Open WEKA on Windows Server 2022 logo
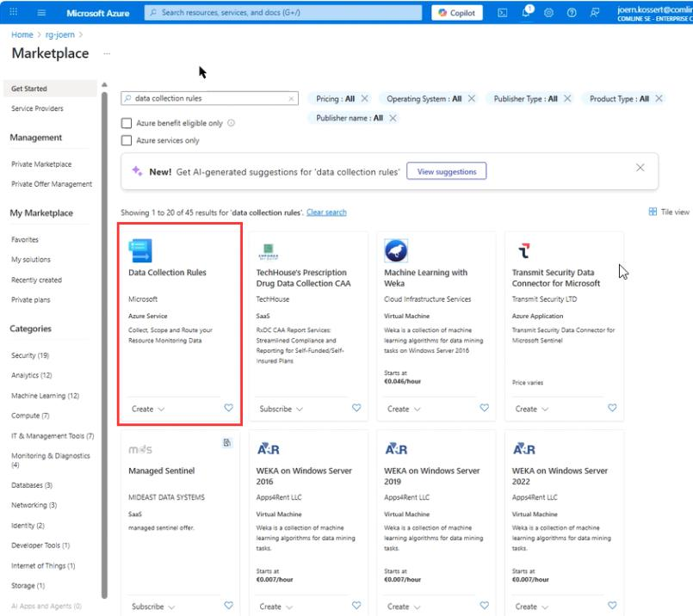The height and width of the screenshot is (616, 693). 524,449
